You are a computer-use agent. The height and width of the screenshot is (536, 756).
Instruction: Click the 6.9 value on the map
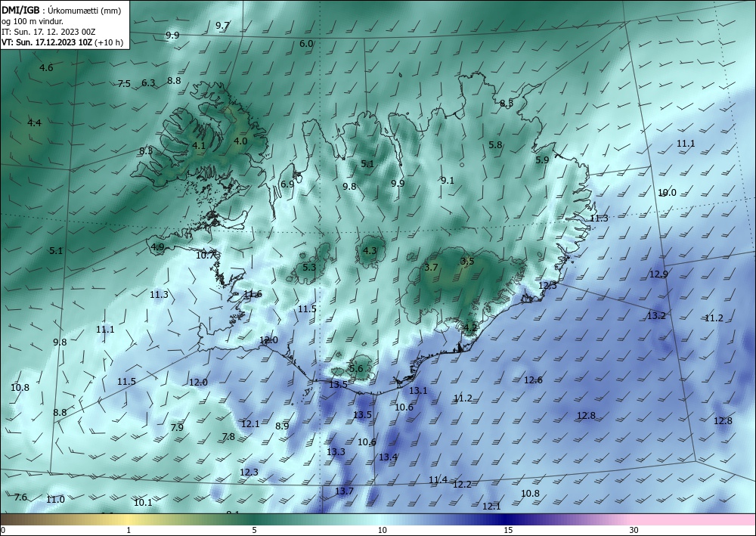(287, 184)
